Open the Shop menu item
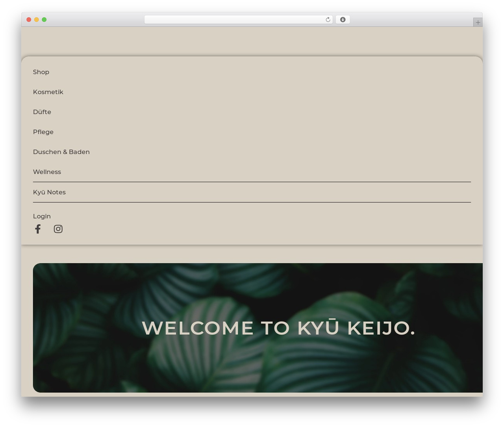 click(x=41, y=72)
